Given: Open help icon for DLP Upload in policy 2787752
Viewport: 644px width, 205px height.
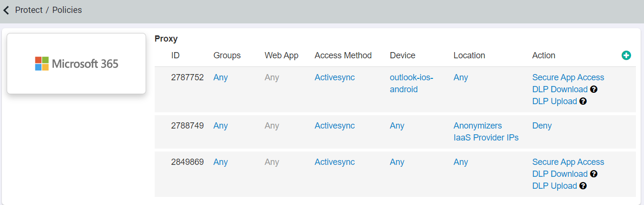Looking at the screenshot, I should pyautogui.click(x=583, y=101).
